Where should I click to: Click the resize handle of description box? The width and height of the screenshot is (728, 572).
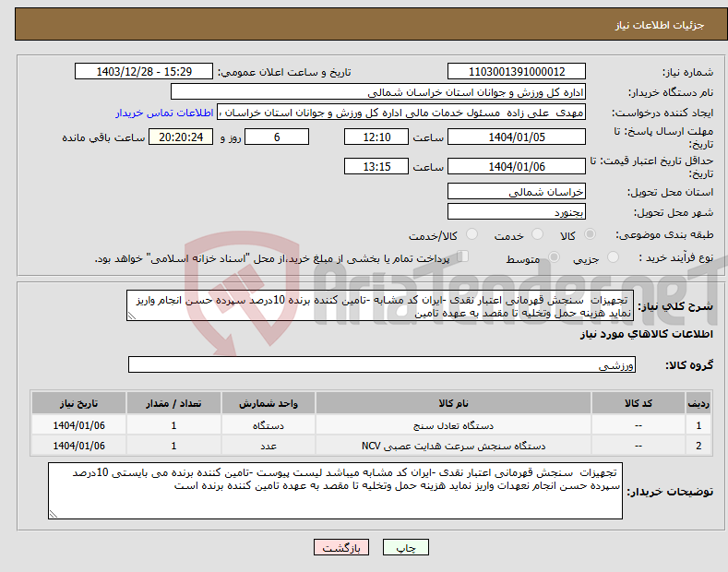coord(132,316)
